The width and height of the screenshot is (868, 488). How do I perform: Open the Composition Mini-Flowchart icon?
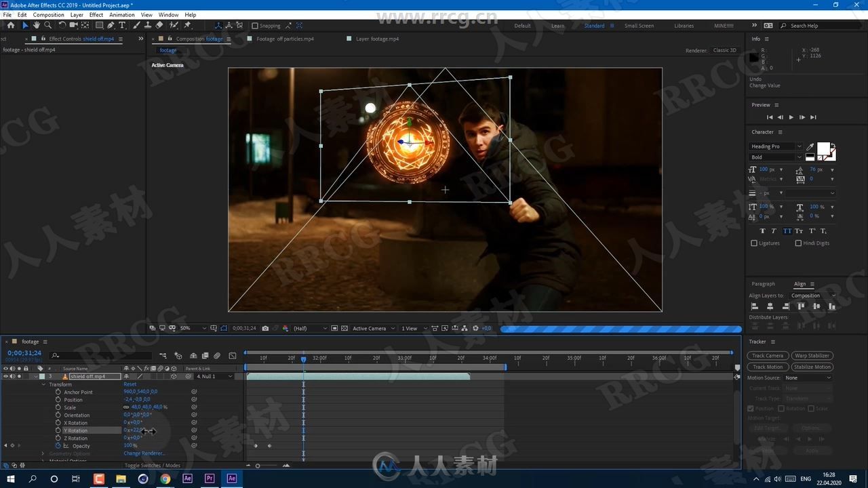[163, 355]
